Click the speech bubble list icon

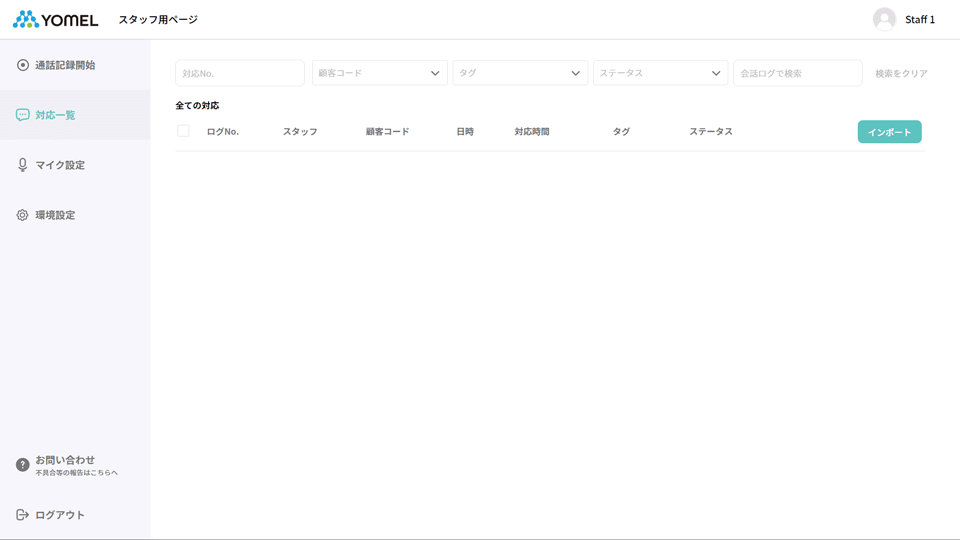point(23,115)
